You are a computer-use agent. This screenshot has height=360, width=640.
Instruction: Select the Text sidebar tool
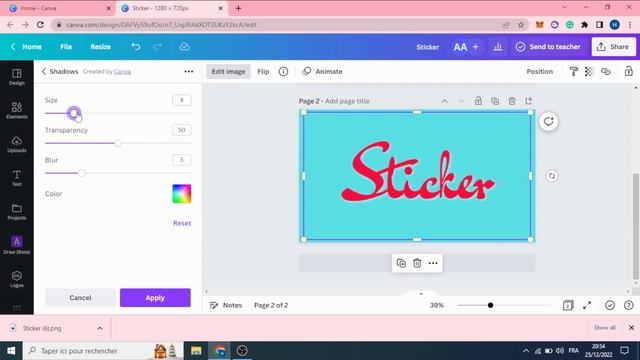(17, 178)
